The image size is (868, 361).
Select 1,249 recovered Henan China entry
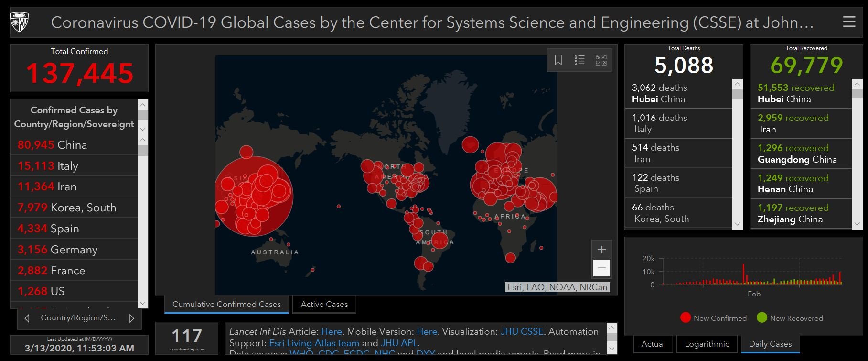click(801, 183)
